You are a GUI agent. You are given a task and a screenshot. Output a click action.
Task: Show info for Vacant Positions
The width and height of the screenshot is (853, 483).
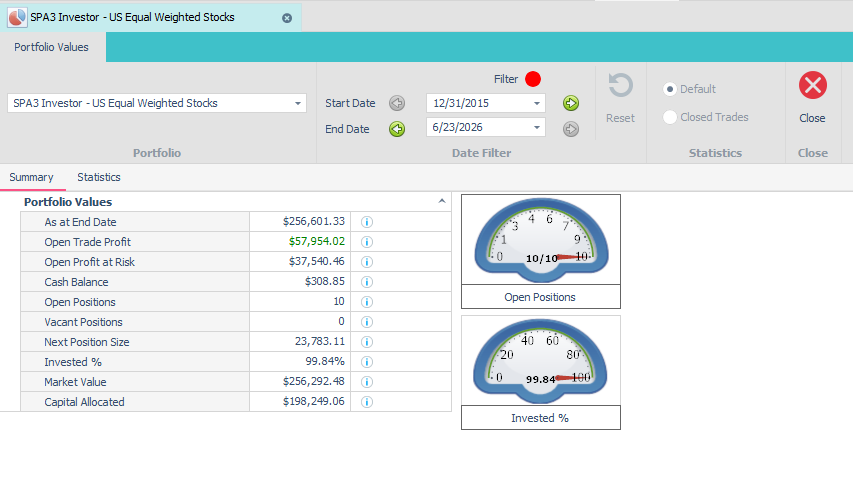coord(367,322)
